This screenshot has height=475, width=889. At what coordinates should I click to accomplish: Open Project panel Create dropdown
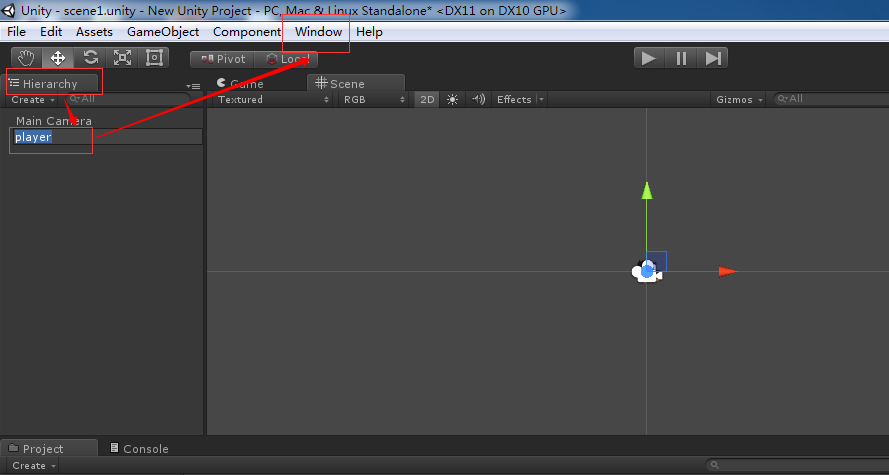tap(34, 466)
